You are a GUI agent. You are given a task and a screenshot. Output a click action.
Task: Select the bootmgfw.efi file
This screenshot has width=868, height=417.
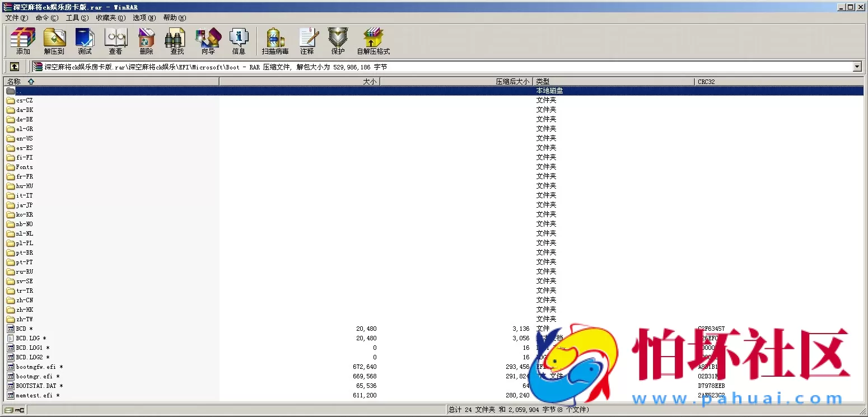[x=36, y=367]
